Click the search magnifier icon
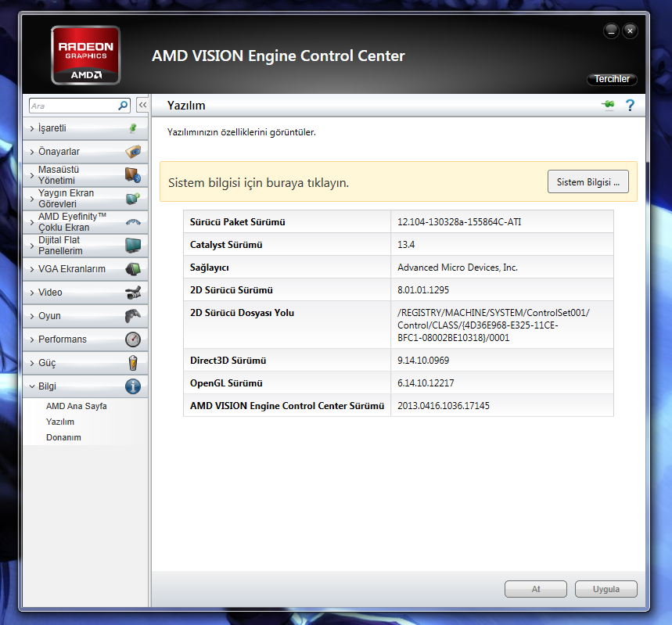Viewport: 672px width, 625px height. tap(123, 106)
